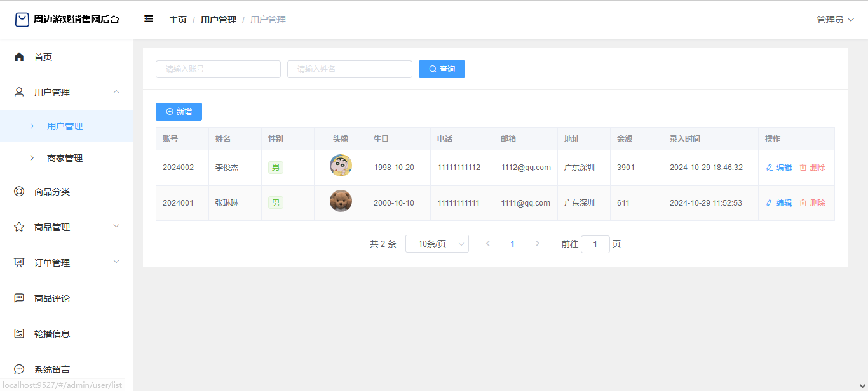Click the 请输入账号 input field
The width and height of the screenshot is (868, 391).
point(218,69)
